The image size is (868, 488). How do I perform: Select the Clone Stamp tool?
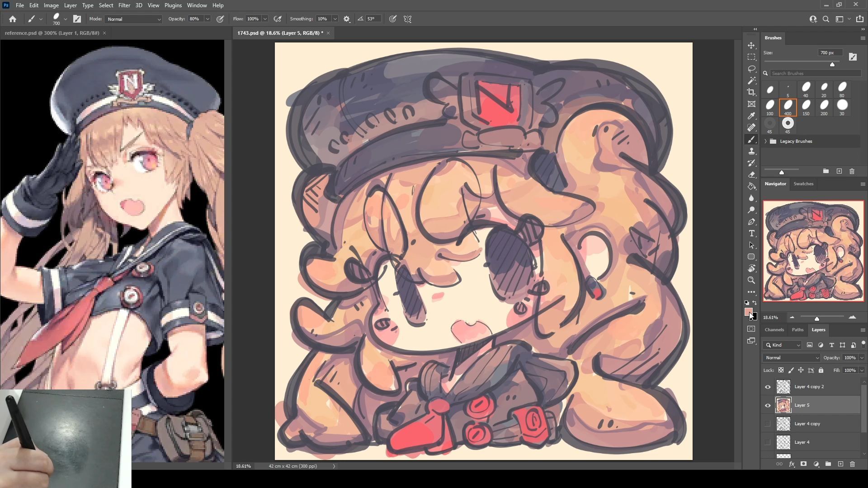pyautogui.click(x=751, y=151)
